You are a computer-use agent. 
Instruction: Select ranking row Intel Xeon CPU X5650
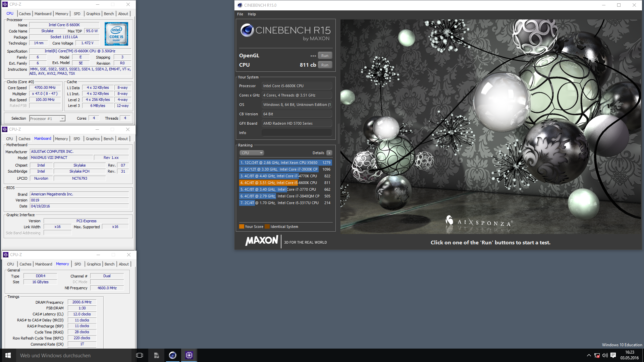[x=285, y=163]
